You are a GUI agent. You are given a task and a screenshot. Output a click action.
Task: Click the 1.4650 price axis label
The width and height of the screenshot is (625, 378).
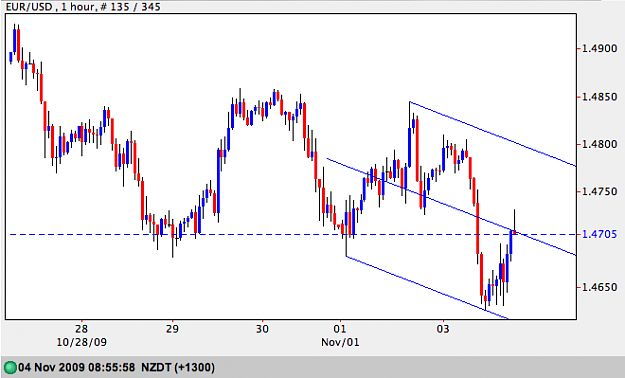click(x=599, y=287)
